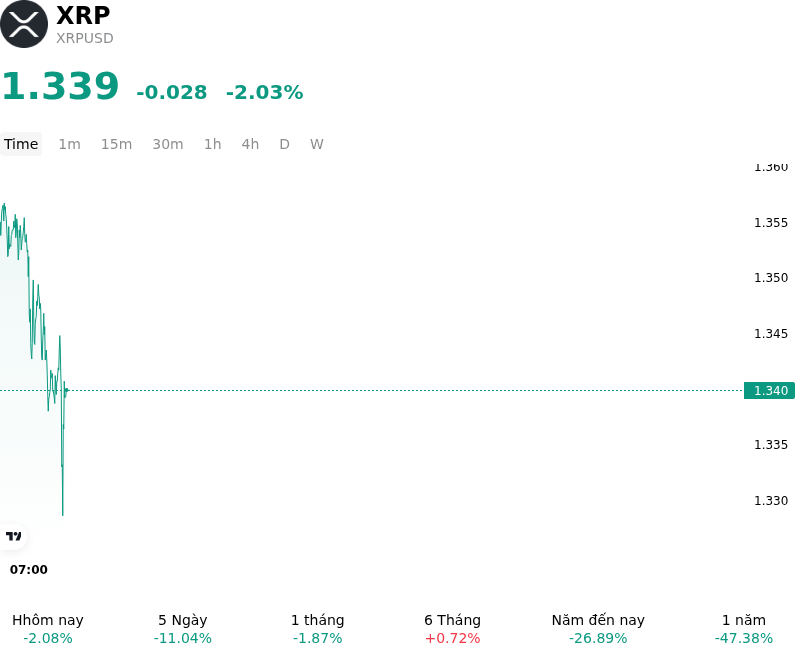Viewport: 800px width, 658px height.
Task: Choose the 4h chart interval
Action: tap(250, 144)
